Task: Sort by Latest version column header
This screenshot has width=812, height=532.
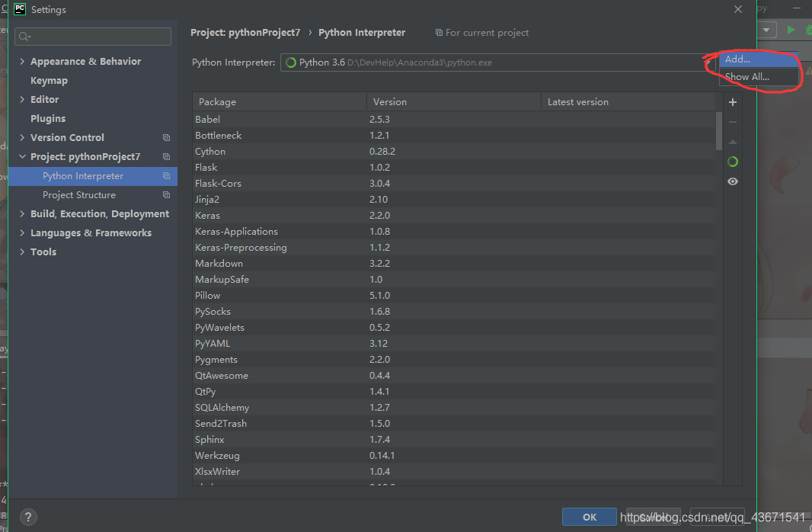Action: 628,101
